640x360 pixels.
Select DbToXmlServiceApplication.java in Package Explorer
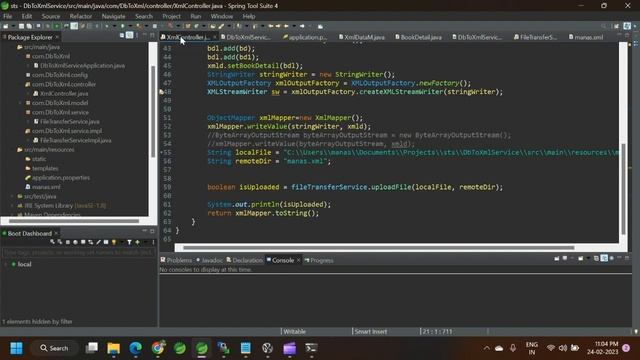click(79, 65)
